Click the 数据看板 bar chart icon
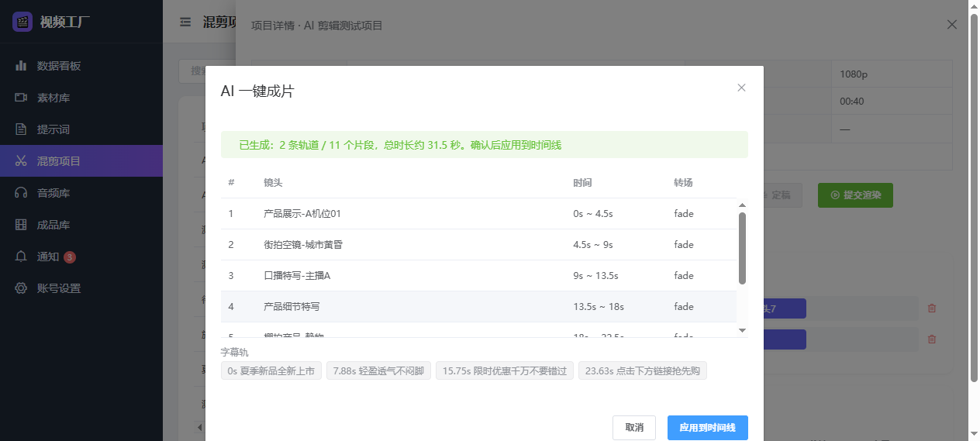This screenshot has width=980, height=441. point(21,66)
